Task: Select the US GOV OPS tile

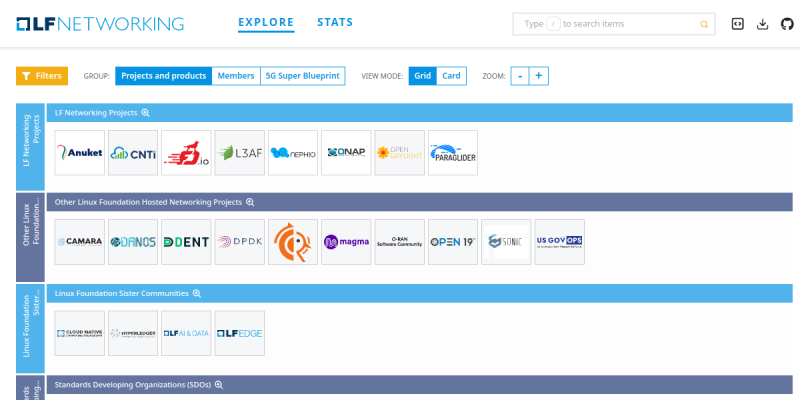Action: pos(560,242)
